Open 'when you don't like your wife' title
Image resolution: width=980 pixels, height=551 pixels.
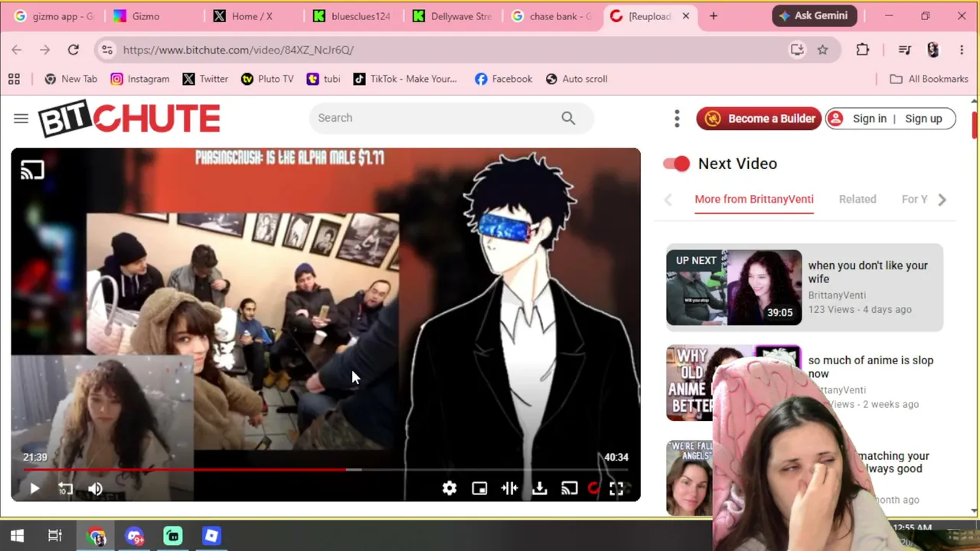867,272
